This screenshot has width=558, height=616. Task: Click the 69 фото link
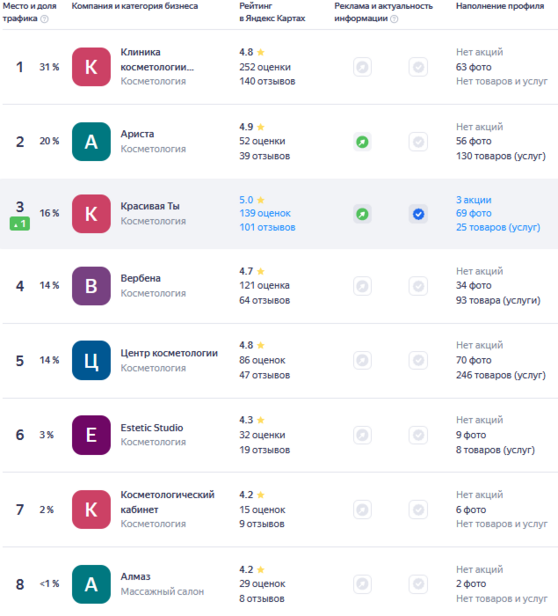point(474,213)
